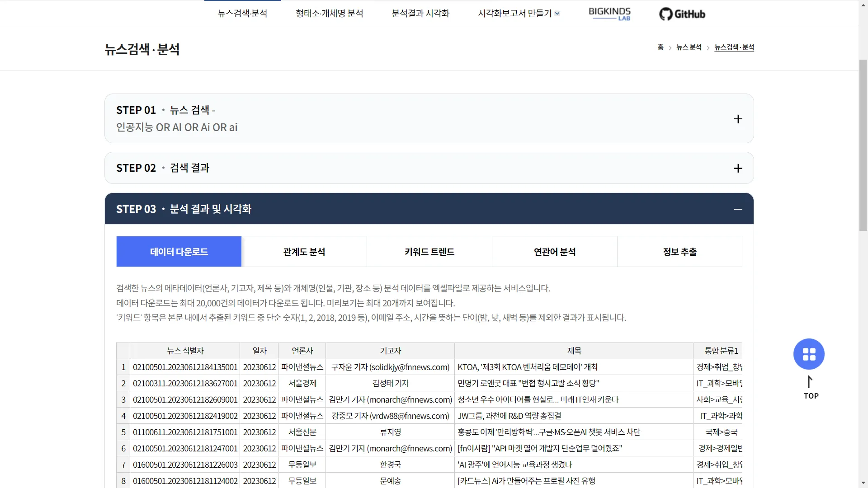The height and width of the screenshot is (488, 868).
Task: Open the BIGKINDS LAB logo
Action: click(x=609, y=14)
